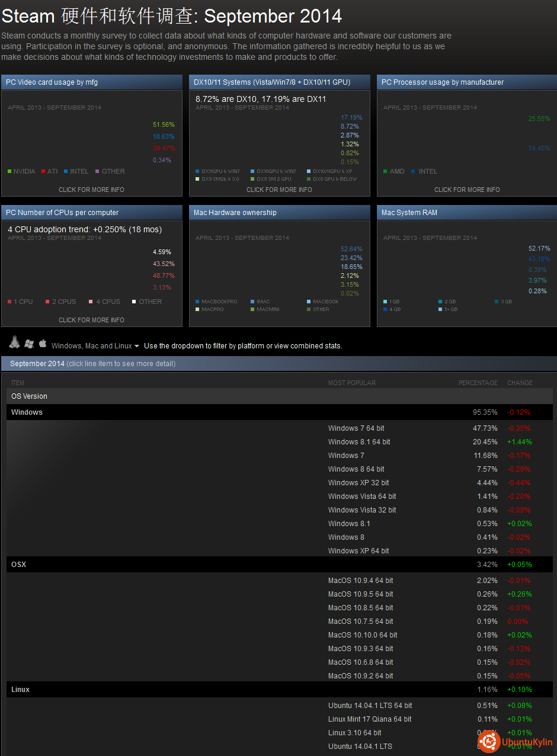Click the Apple logo platform icon
Viewport: 557px width, 756px height.
pyautogui.click(x=43, y=343)
